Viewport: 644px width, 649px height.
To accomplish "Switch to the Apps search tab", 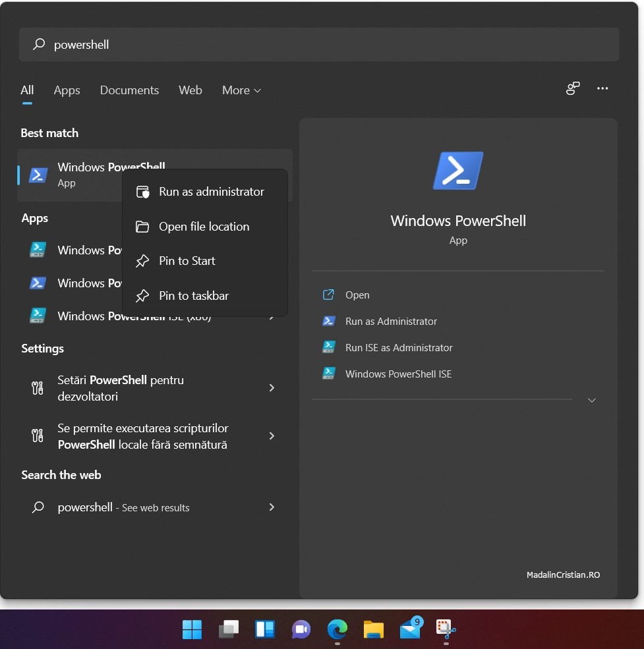I will [67, 90].
